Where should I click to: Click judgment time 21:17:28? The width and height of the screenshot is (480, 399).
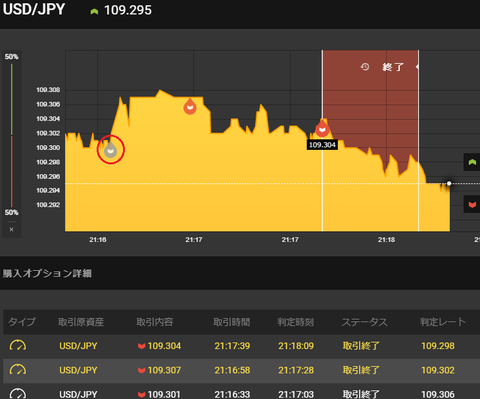(296, 370)
